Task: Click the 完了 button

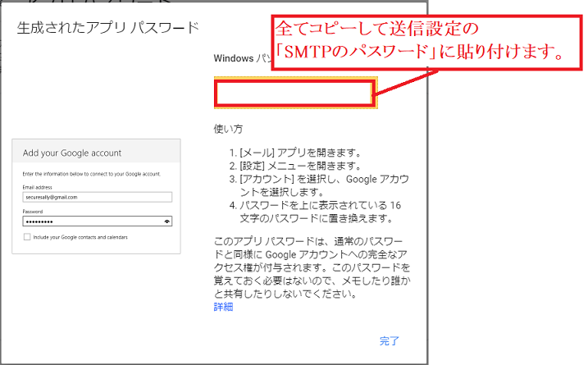Action: pyautogui.click(x=389, y=341)
